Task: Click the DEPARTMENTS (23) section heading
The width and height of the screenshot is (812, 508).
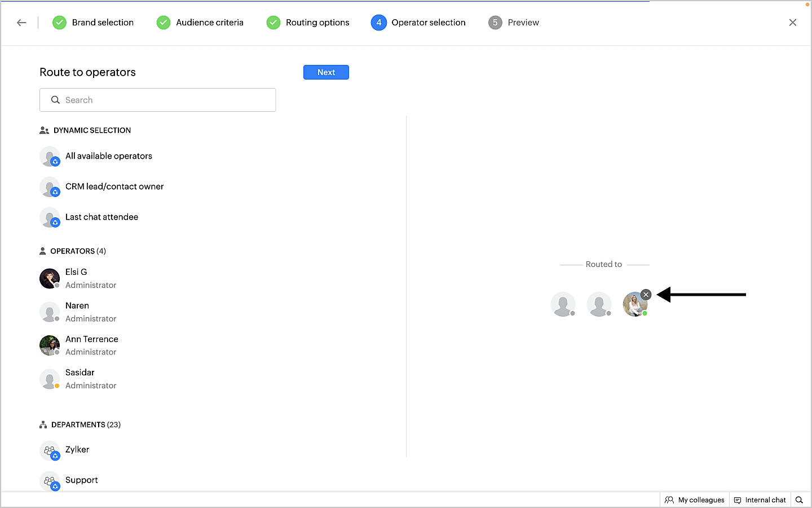Action: (86, 424)
